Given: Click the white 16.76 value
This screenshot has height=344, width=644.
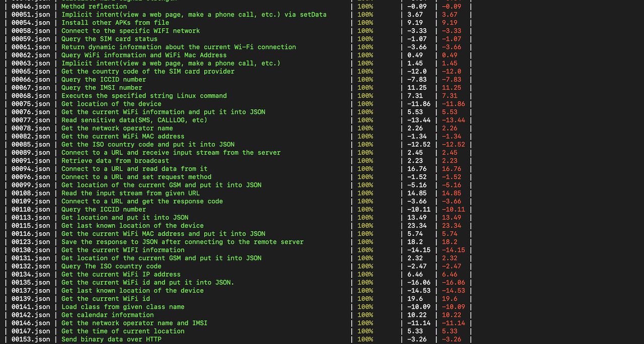Looking at the screenshot, I should coord(417,169).
